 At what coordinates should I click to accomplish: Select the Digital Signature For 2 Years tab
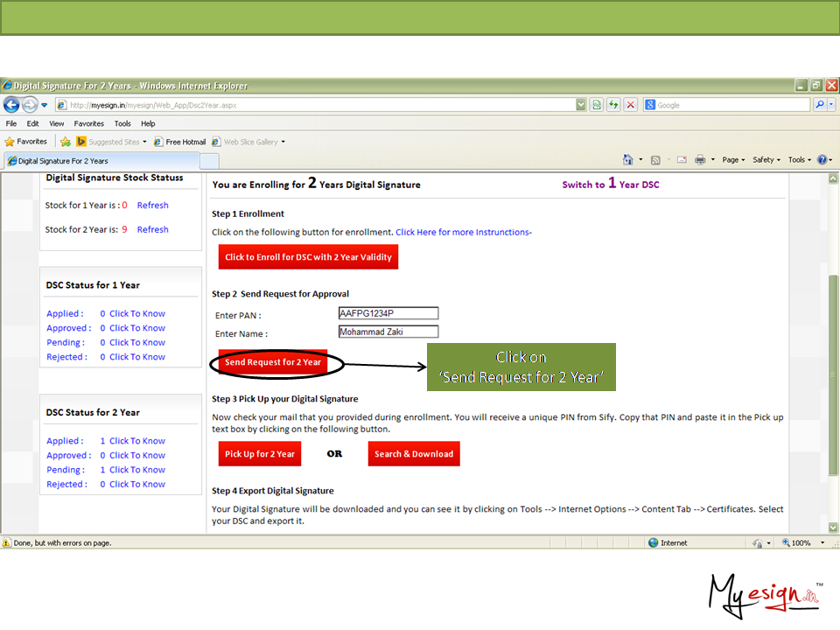coord(63,161)
